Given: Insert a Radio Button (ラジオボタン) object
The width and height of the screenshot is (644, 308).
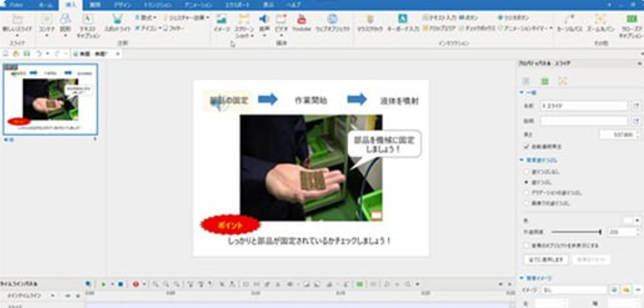Looking at the screenshot, I should coord(513,18).
